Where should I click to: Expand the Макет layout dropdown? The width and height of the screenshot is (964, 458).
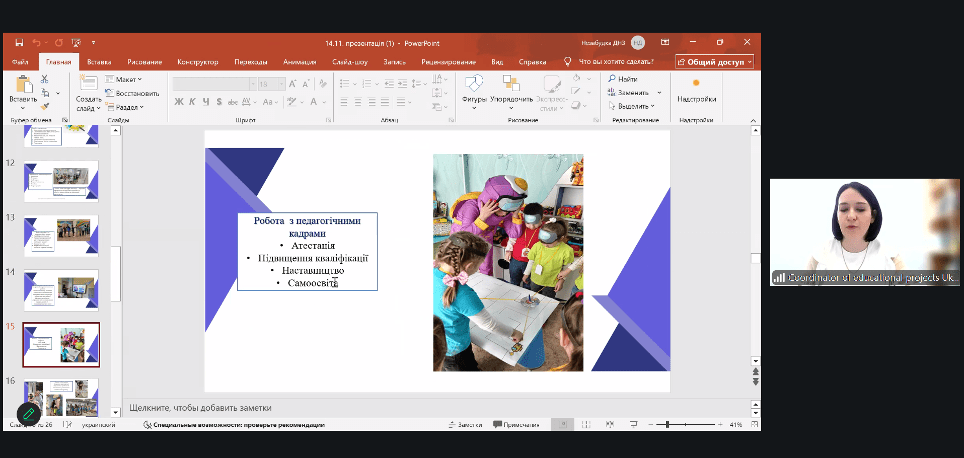point(128,79)
